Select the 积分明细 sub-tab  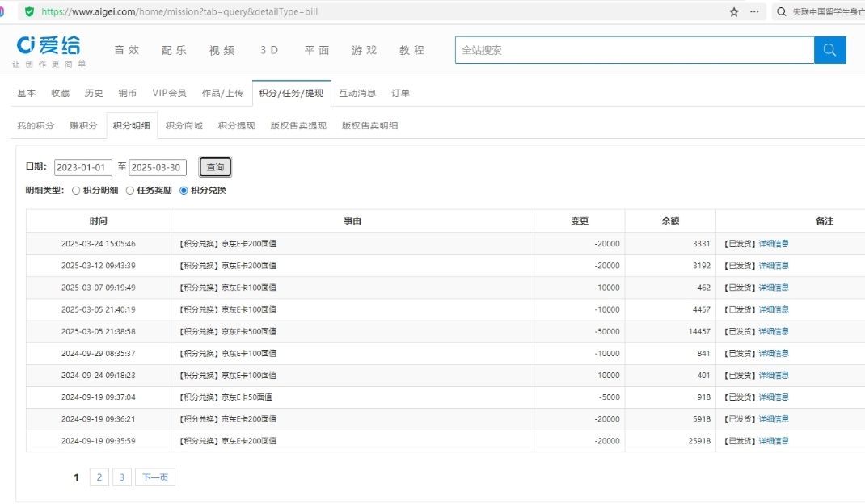tap(131, 126)
